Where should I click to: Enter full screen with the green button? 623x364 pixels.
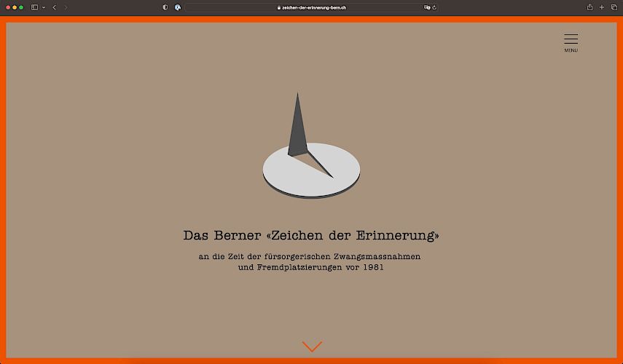click(21, 7)
